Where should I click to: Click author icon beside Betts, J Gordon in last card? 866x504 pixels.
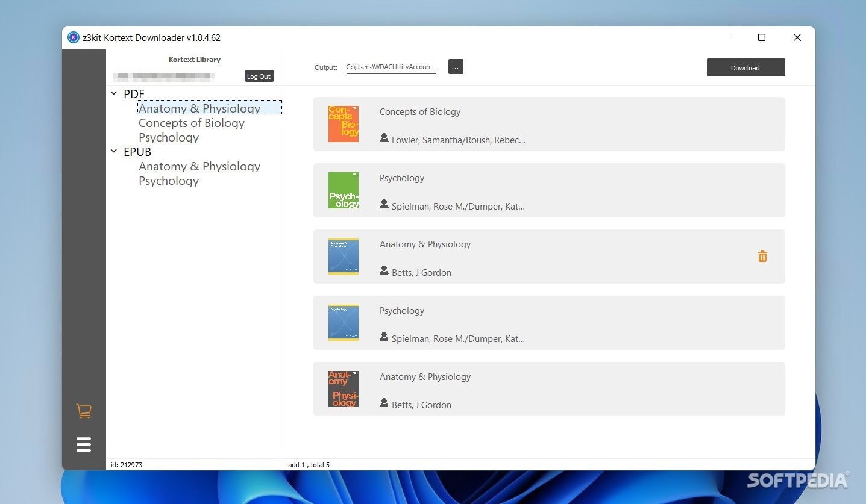[384, 403]
